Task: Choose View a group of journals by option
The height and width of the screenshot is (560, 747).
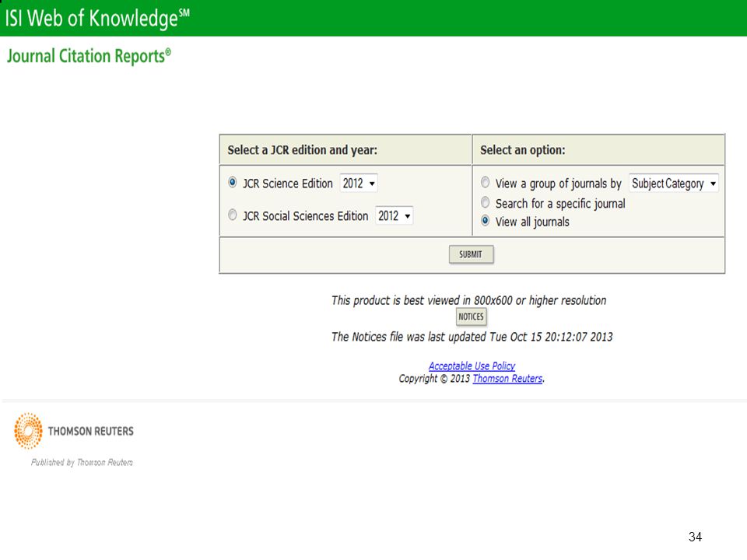Action: (485, 182)
